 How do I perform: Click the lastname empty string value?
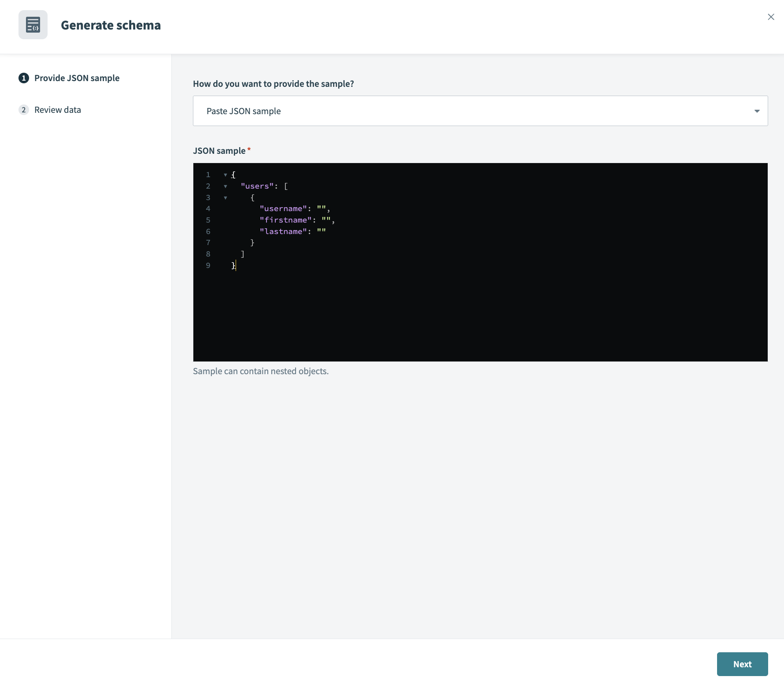click(x=322, y=231)
